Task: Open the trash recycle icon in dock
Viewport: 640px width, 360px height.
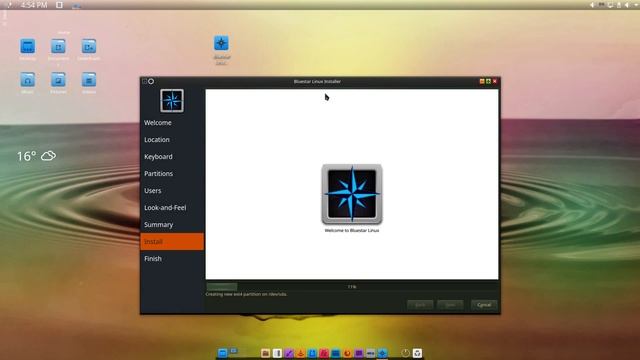Action: [417, 353]
